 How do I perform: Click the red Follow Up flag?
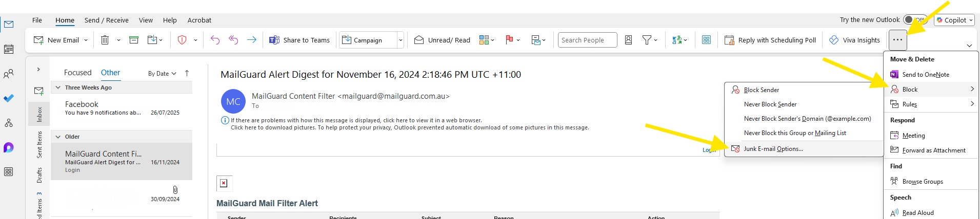pyautogui.click(x=510, y=40)
